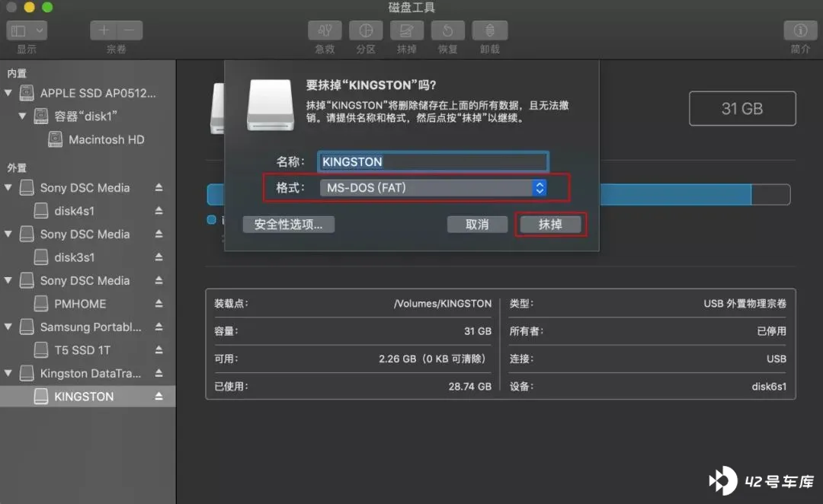The width and height of the screenshot is (823, 504).
Task: Eject PMHOME volume
Action: [159, 303]
